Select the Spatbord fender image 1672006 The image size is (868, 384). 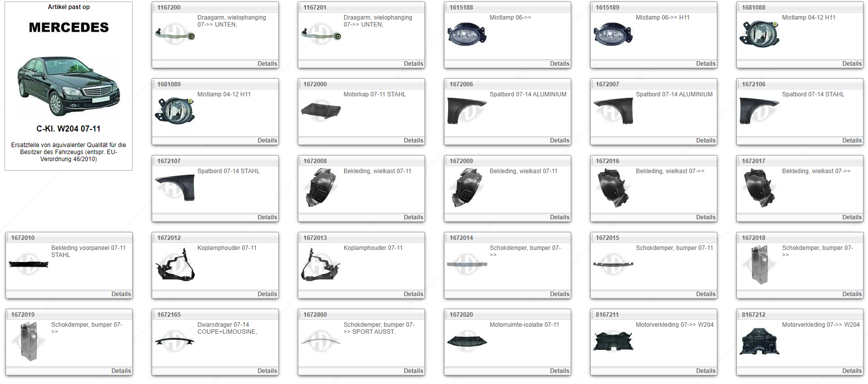[x=467, y=111]
